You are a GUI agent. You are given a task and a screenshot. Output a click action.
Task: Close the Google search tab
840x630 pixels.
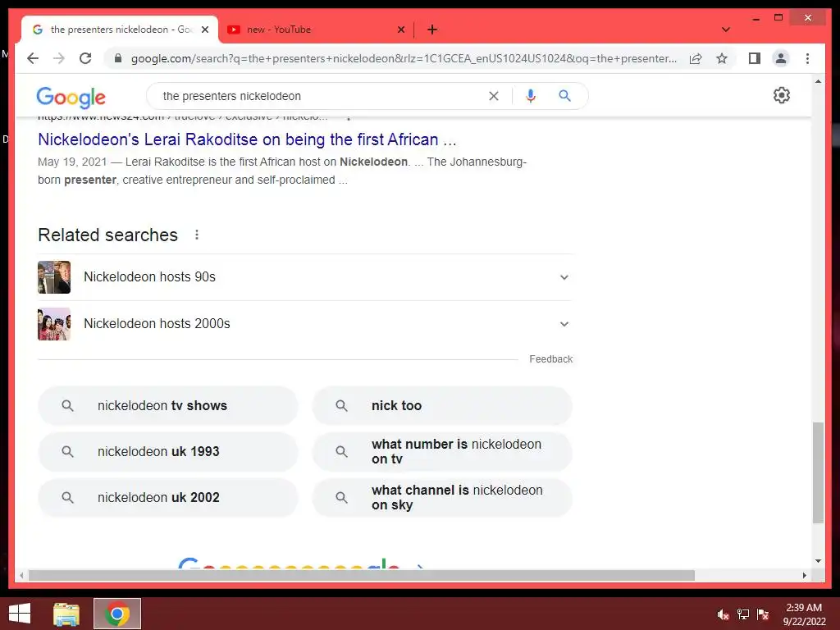click(x=204, y=30)
